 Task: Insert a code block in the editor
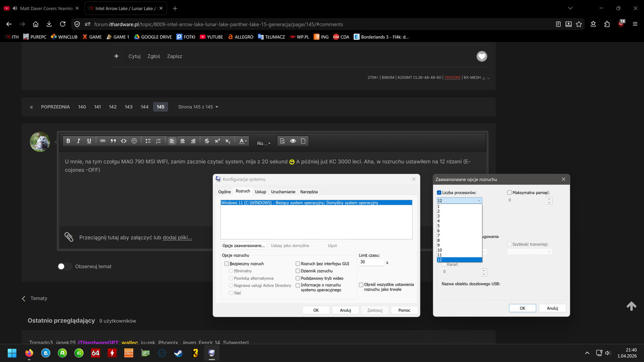[x=124, y=141]
